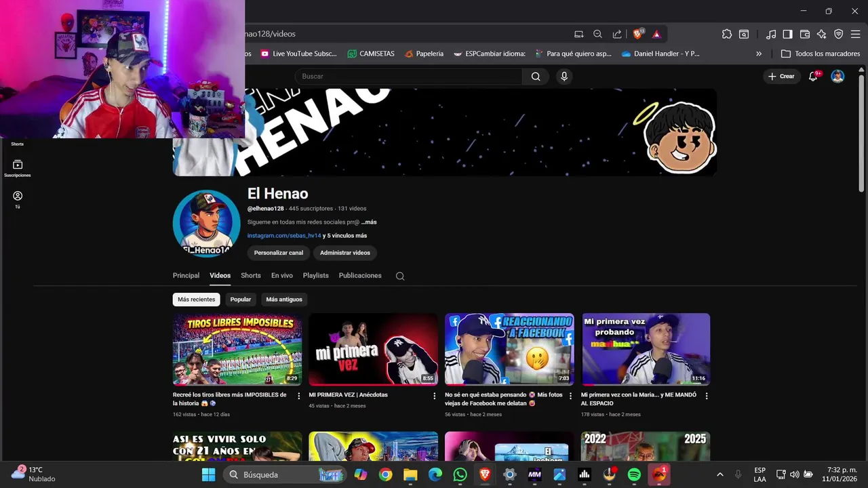Open options for 'MI PRIMERA VEZ | Anécdotas' video
868x488 pixels.
pos(435,396)
